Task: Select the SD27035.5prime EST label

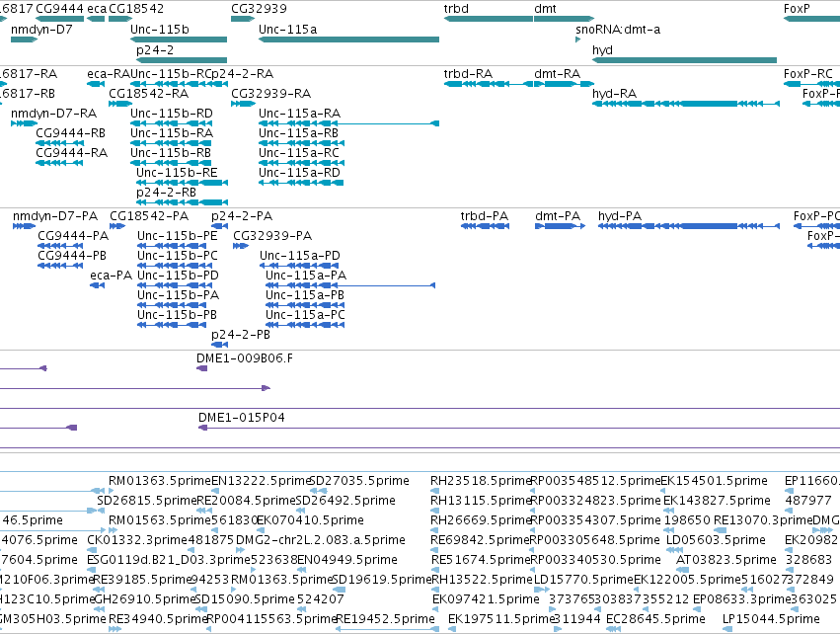Action: click(x=359, y=481)
